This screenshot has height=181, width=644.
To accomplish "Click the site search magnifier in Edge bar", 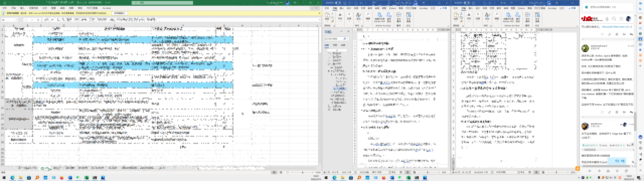I will click(x=614, y=19).
